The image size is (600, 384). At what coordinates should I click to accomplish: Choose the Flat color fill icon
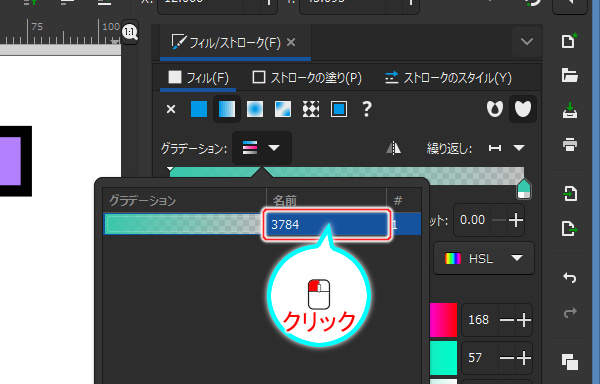tap(199, 109)
